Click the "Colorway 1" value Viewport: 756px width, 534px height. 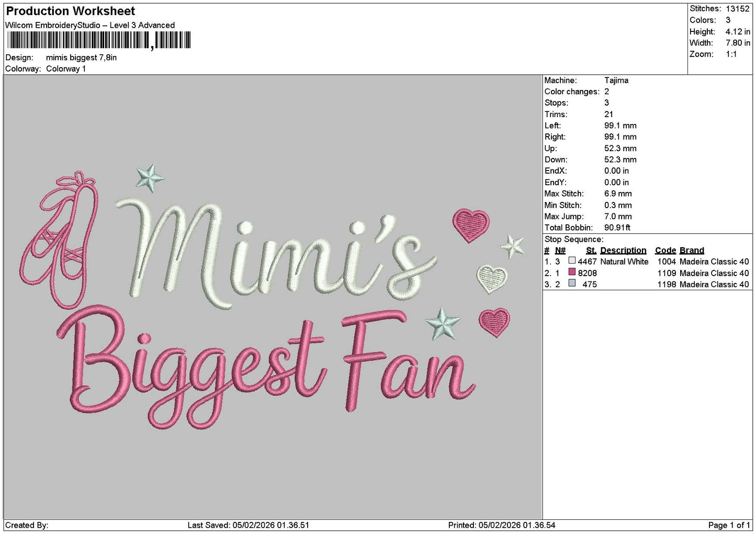(x=66, y=69)
